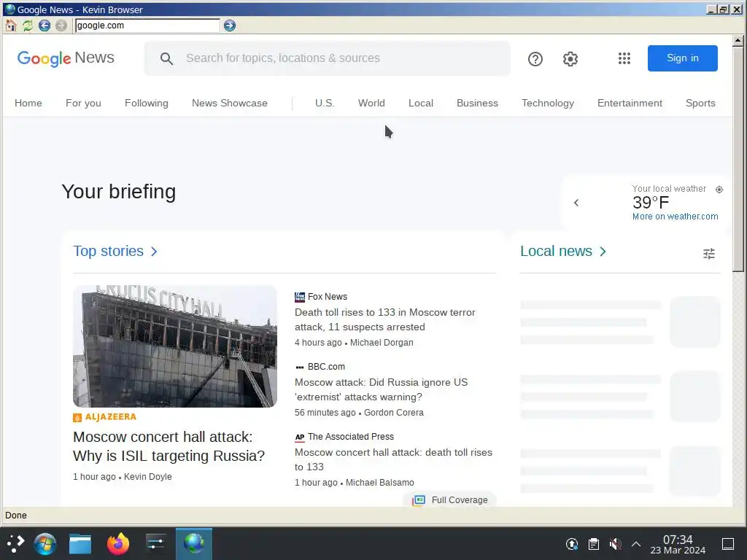
Task: Open the Sports section
Action: [x=700, y=103]
